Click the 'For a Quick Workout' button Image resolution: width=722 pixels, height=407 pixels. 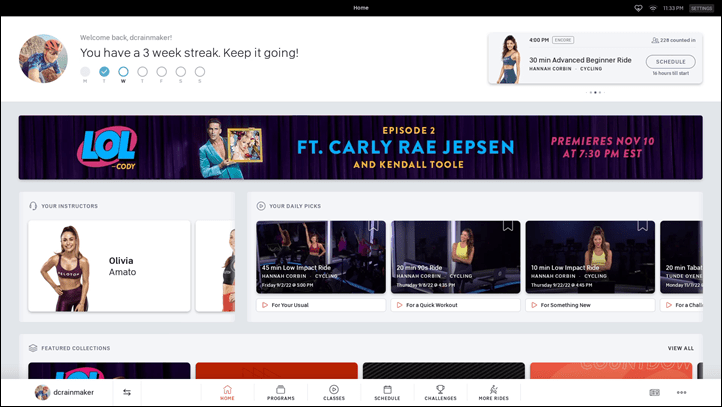click(x=455, y=305)
